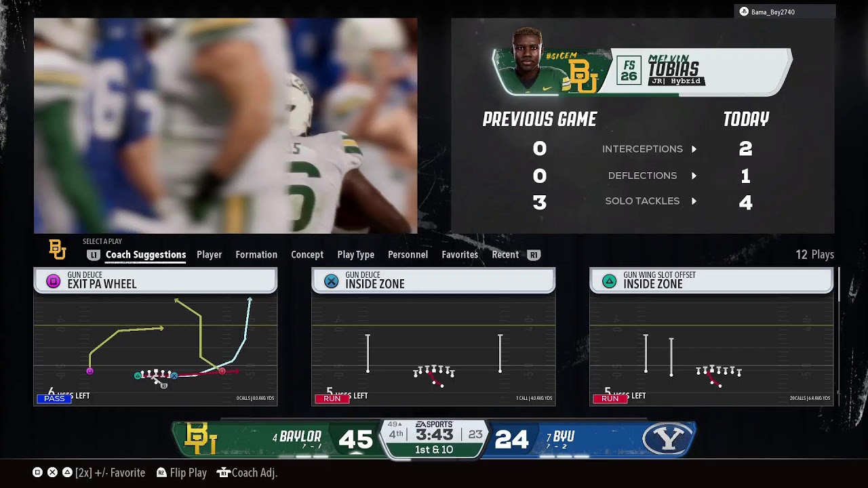The width and height of the screenshot is (868, 488).
Task: Open the Concept tab
Action: pos(307,255)
